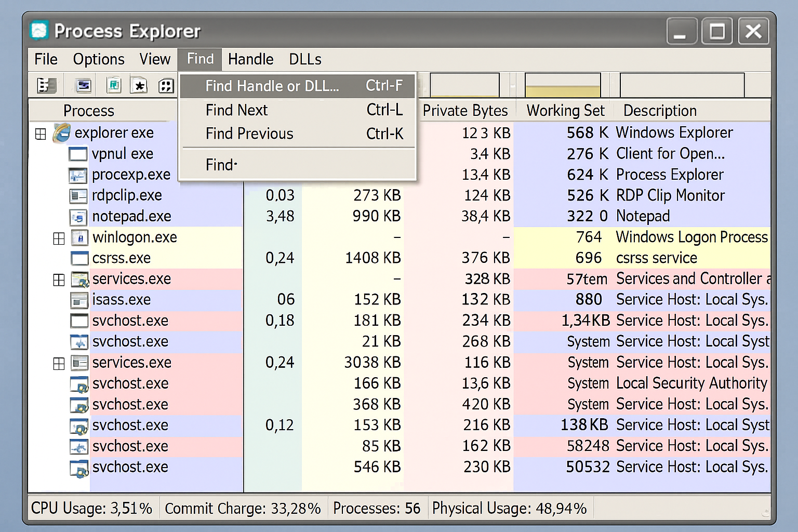Click the RDP Clip Monitor description
Image resolution: width=798 pixels, height=532 pixels.
pos(670,196)
